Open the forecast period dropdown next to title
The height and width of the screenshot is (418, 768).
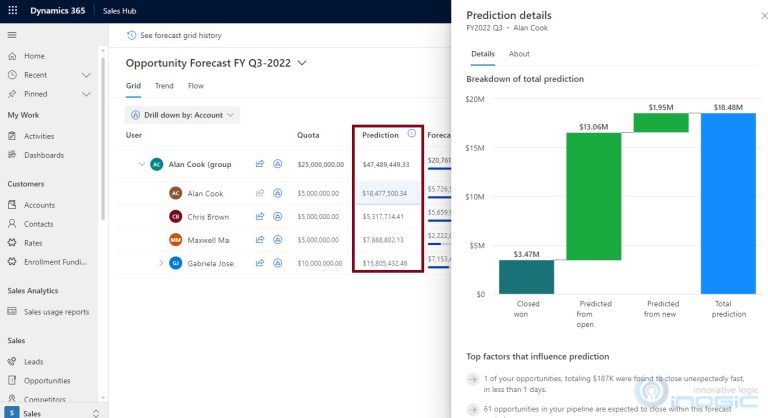coord(303,63)
